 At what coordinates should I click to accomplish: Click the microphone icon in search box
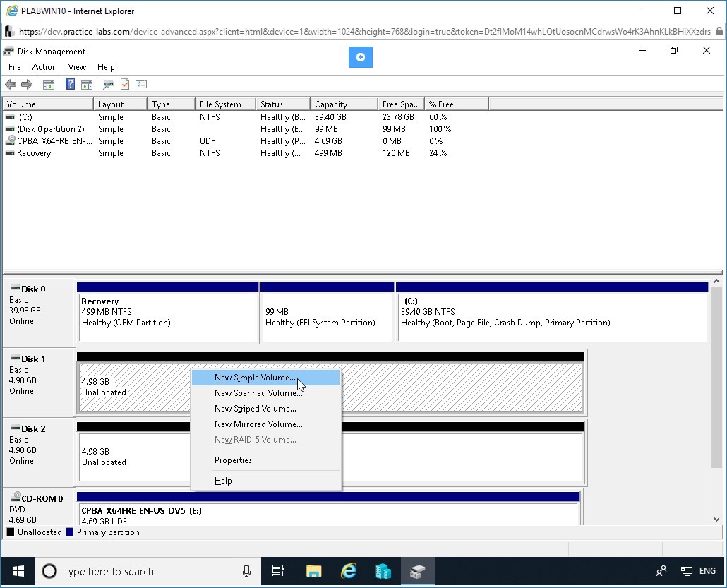click(246, 571)
